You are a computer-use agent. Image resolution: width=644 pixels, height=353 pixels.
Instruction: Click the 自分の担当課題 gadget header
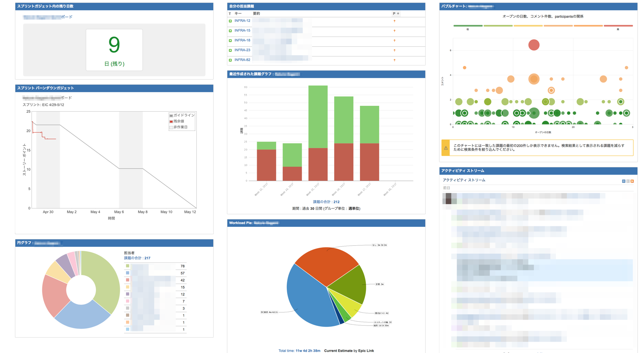326,6
